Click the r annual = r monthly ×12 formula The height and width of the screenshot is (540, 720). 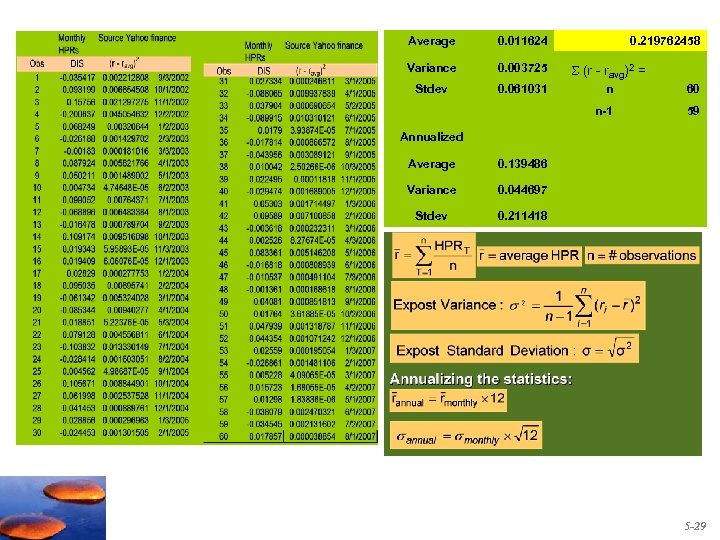click(448, 399)
